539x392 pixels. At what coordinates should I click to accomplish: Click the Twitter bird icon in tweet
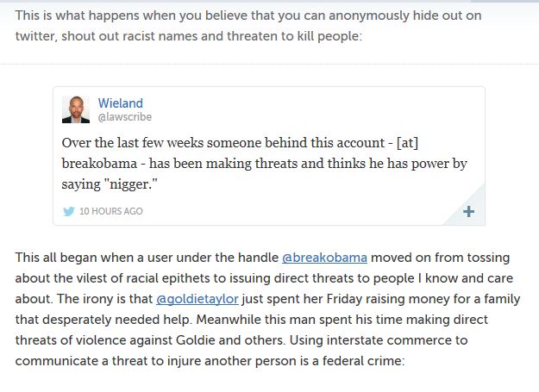pyautogui.click(x=69, y=211)
